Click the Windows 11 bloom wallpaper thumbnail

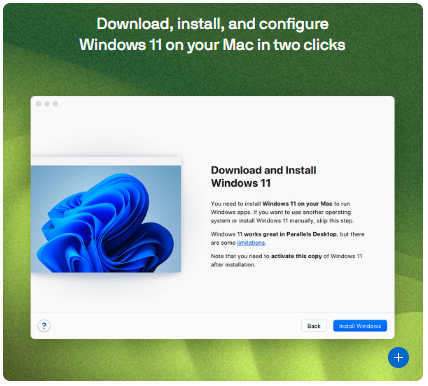pos(106,215)
